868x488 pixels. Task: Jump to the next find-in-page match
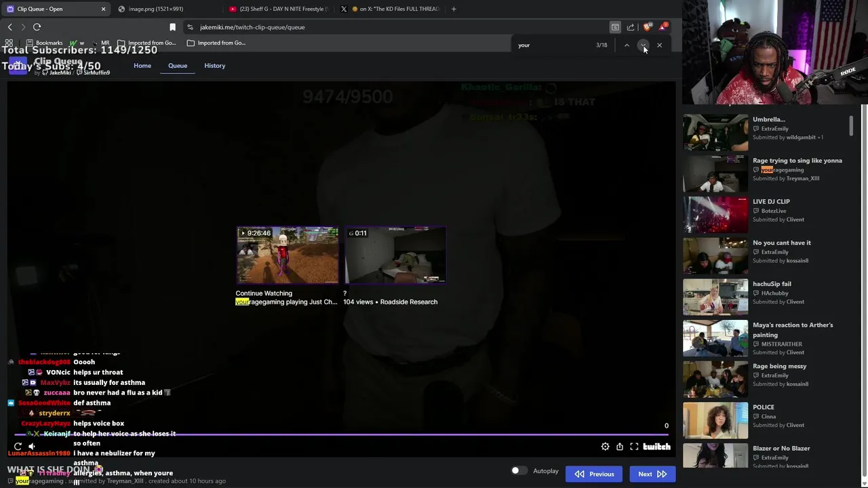[x=643, y=45]
